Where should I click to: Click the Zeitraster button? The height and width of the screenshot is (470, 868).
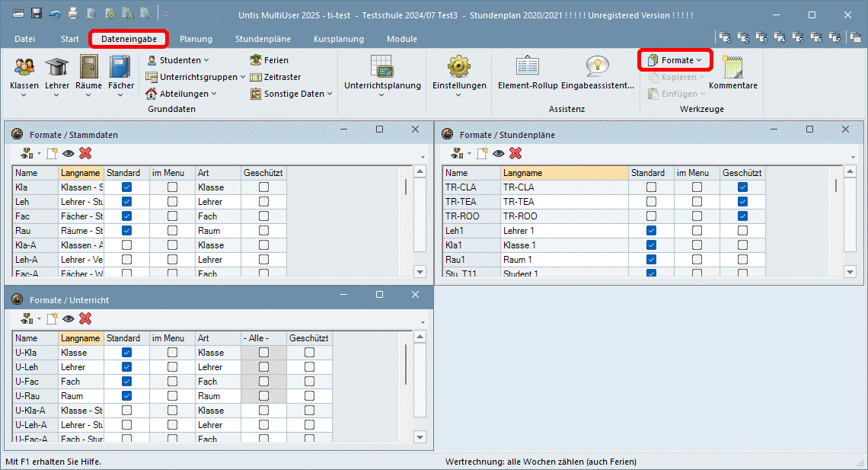point(275,77)
